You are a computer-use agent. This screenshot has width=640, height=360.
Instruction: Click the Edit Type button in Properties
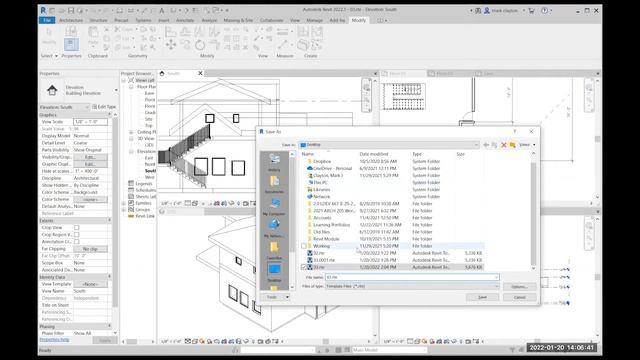point(104,107)
